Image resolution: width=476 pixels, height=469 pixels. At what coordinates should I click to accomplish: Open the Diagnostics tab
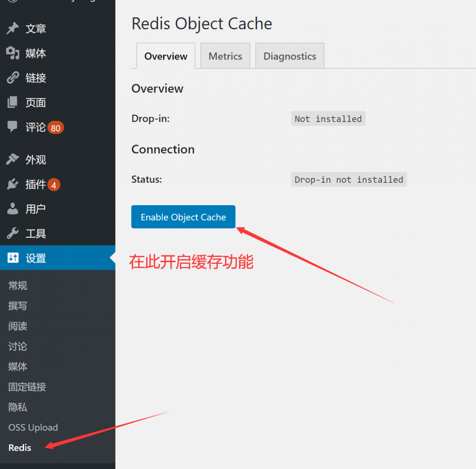290,56
